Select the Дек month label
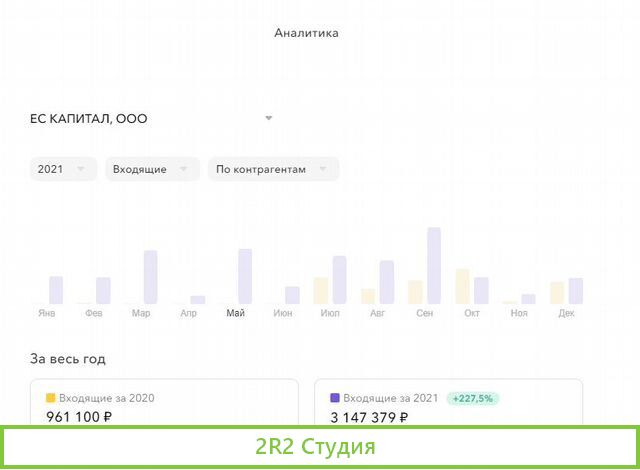Screen dimensions: 640x470 [x=566, y=313]
